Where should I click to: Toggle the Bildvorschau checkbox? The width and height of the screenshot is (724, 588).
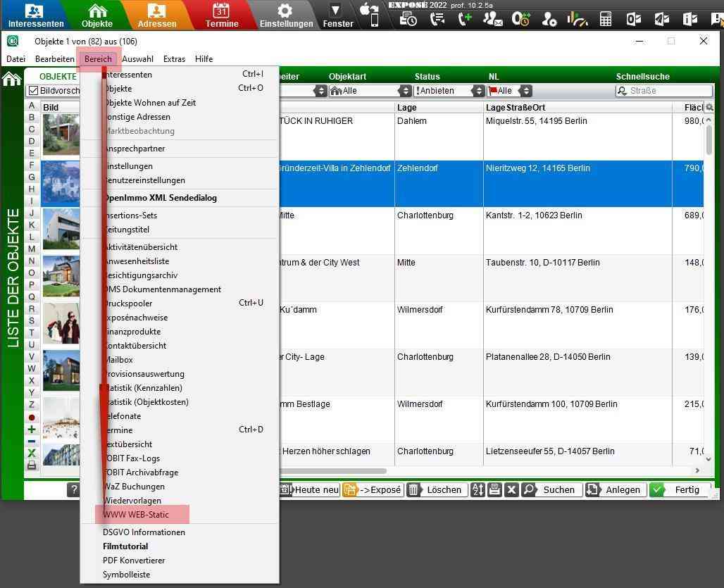pyautogui.click(x=33, y=91)
